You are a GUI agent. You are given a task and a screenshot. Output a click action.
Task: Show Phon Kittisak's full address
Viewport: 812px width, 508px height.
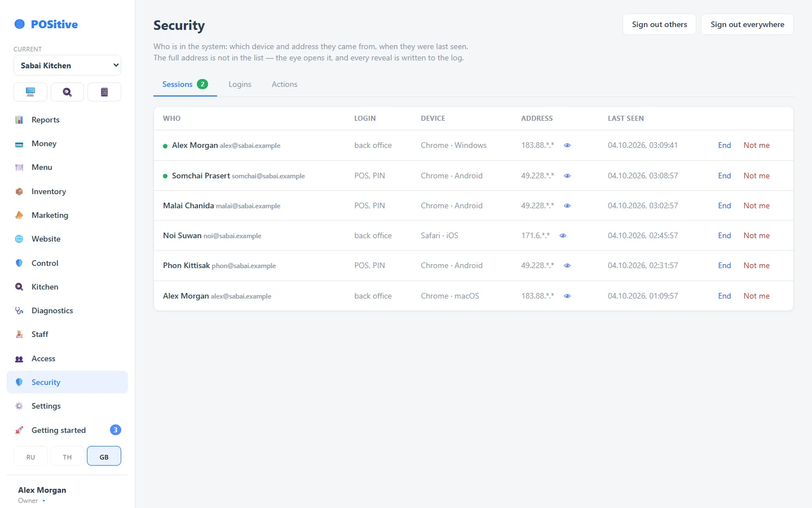(x=567, y=265)
